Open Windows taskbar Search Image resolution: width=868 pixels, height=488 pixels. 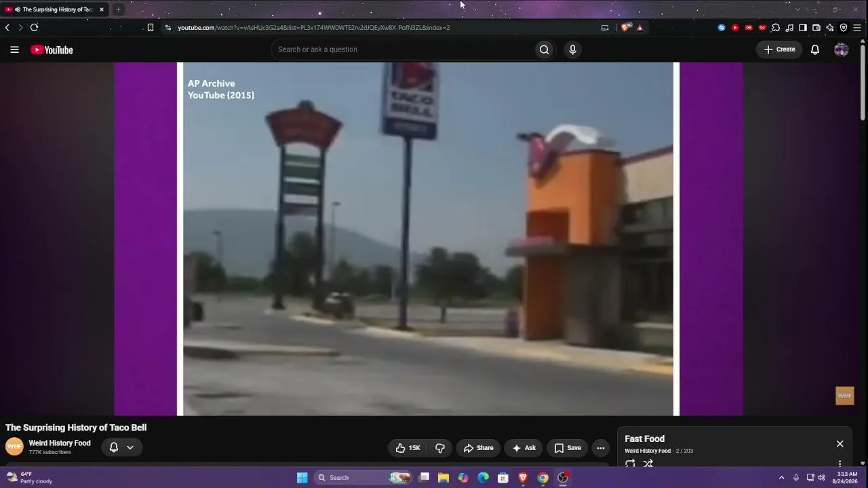point(364,478)
